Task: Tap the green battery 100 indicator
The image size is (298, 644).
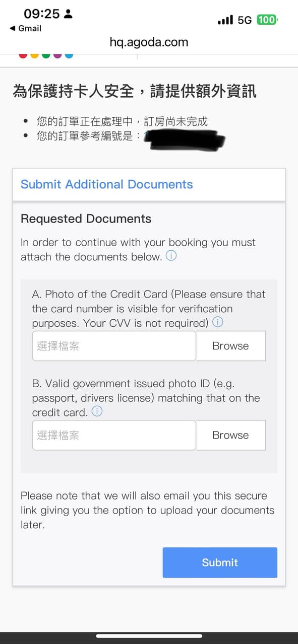Action: pyautogui.click(x=268, y=20)
